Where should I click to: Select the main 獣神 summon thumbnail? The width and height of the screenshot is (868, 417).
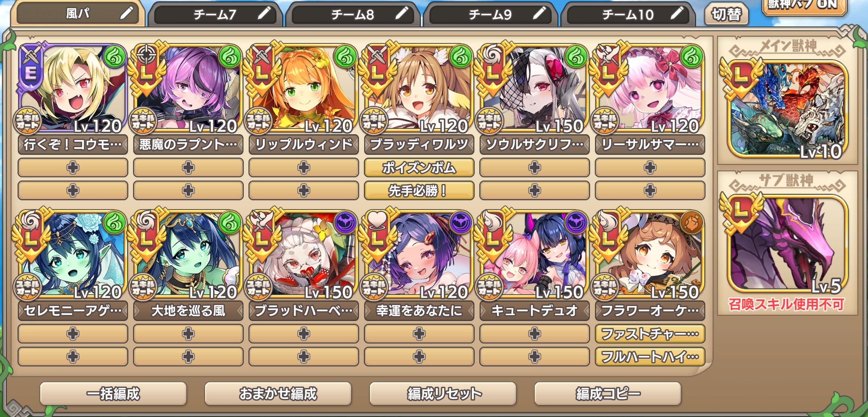(x=787, y=109)
